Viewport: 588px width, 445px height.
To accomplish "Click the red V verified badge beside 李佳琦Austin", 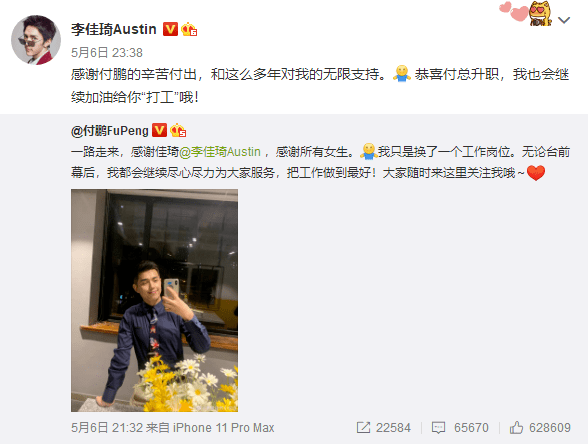I will (170, 29).
